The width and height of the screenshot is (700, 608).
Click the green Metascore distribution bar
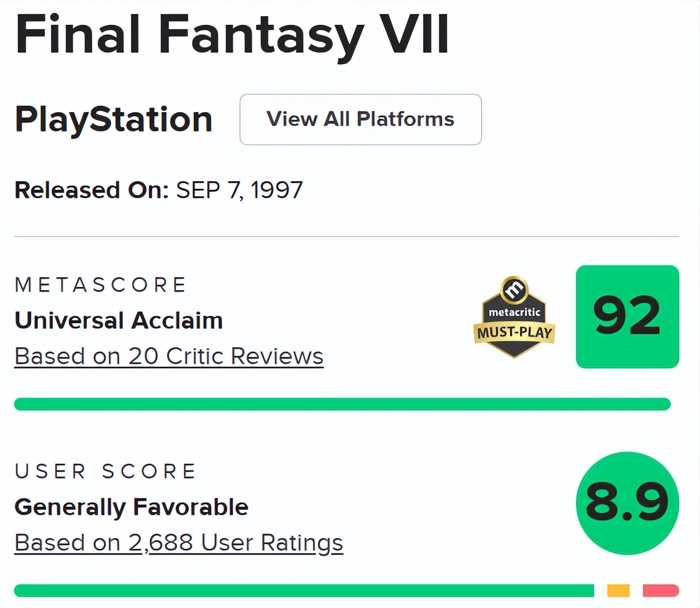pyautogui.click(x=342, y=404)
